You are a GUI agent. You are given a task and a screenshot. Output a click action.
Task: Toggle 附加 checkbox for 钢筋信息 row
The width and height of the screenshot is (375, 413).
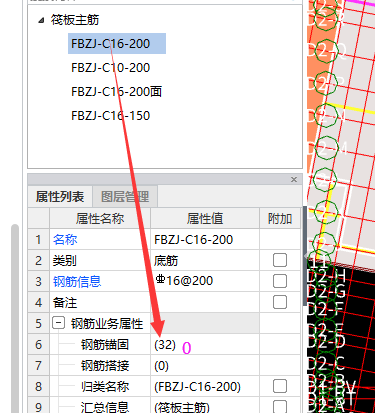(x=280, y=281)
